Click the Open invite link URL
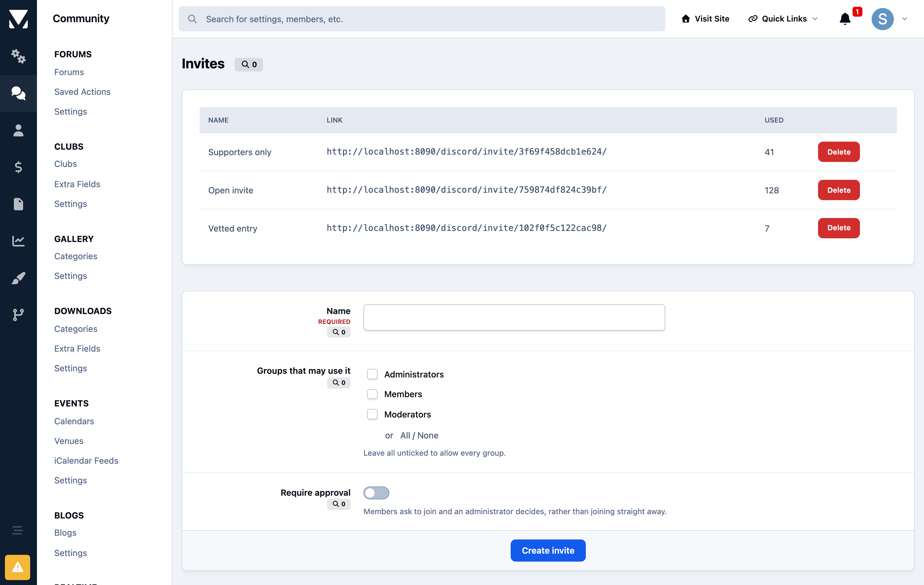Viewport: 924px width, 585px height. point(467,190)
